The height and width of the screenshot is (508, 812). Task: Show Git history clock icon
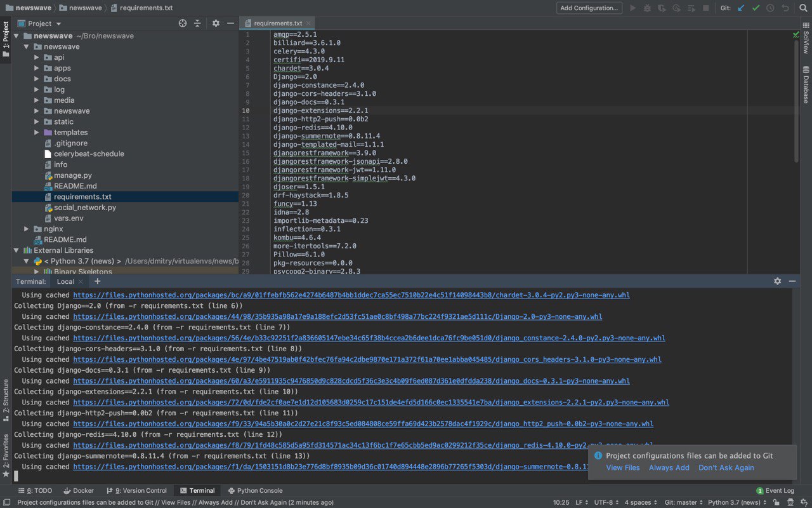coord(770,8)
